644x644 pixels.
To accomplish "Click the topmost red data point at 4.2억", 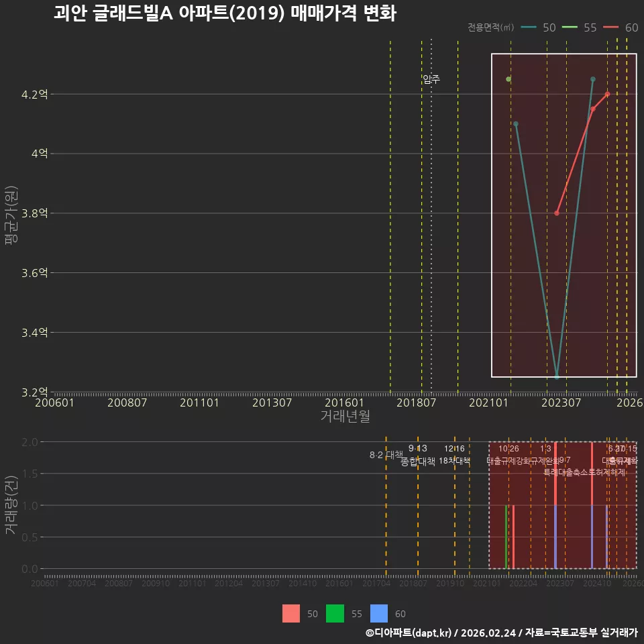I will pyautogui.click(x=608, y=95).
